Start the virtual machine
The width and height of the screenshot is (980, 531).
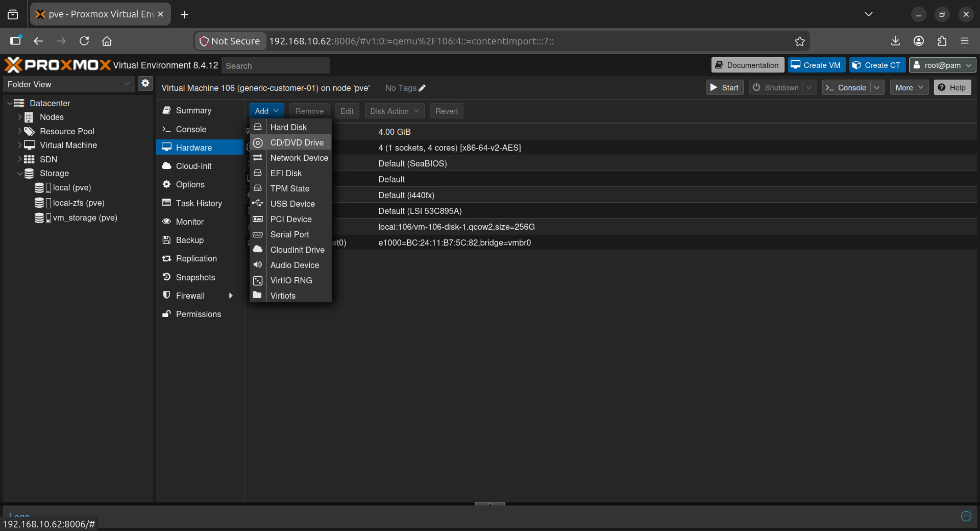point(725,87)
